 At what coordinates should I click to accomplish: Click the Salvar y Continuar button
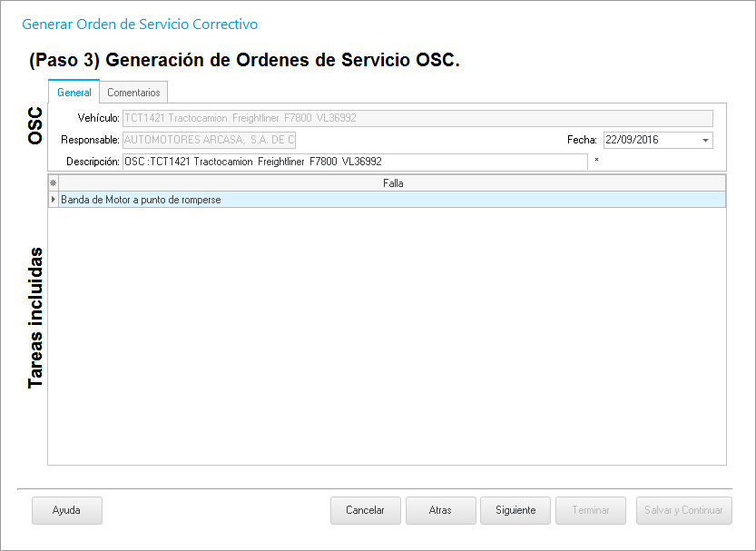click(683, 510)
